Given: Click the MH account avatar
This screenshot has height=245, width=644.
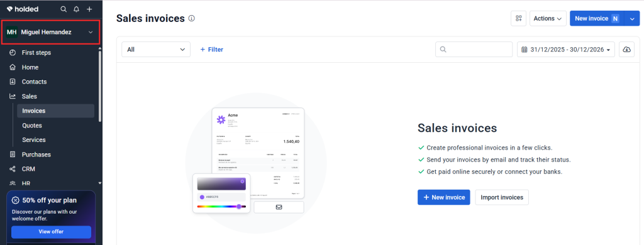Looking at the screenshot, I should [x=11, y=32].
